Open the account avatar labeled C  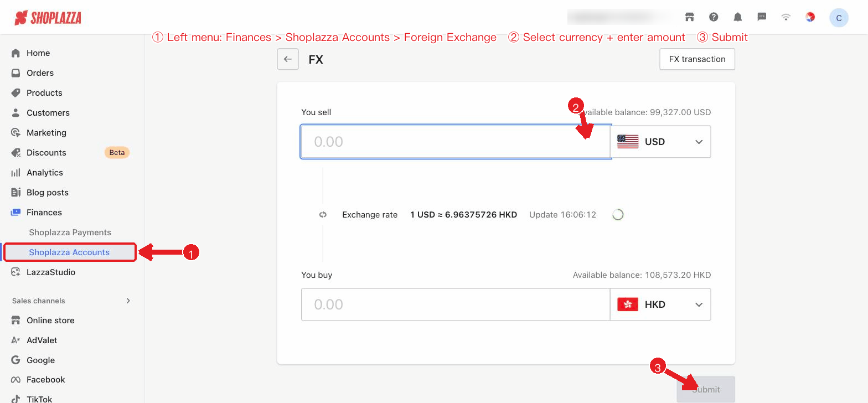(839, 18)
